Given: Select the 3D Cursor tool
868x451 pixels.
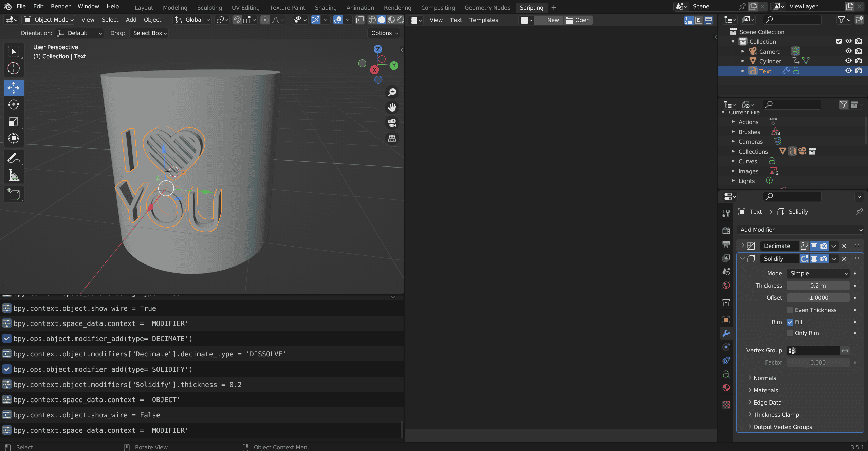Looking at the screenshot, I should tap(14, 68).
